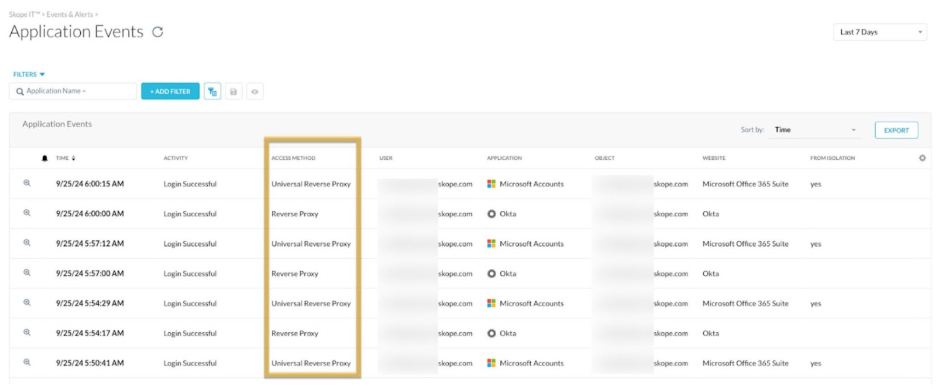Click the APPLICATION column header

tap(505, 158)
